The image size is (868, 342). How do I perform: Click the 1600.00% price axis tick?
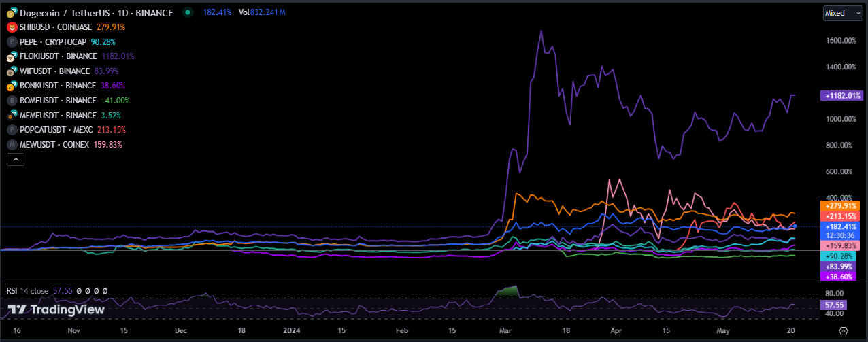coord(841,41)
